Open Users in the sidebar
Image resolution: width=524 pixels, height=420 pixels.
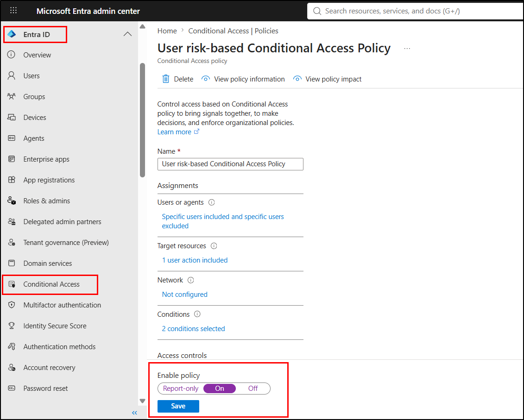point(32,76)
